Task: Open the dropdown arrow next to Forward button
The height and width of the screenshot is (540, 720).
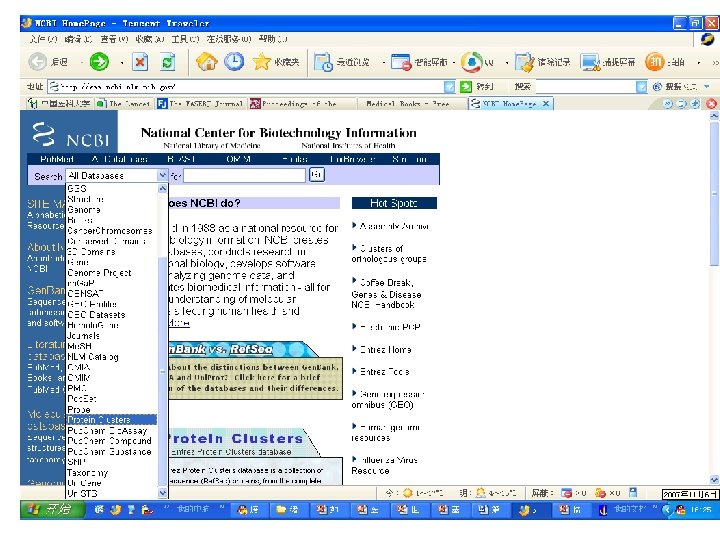Action: point(122,62)
